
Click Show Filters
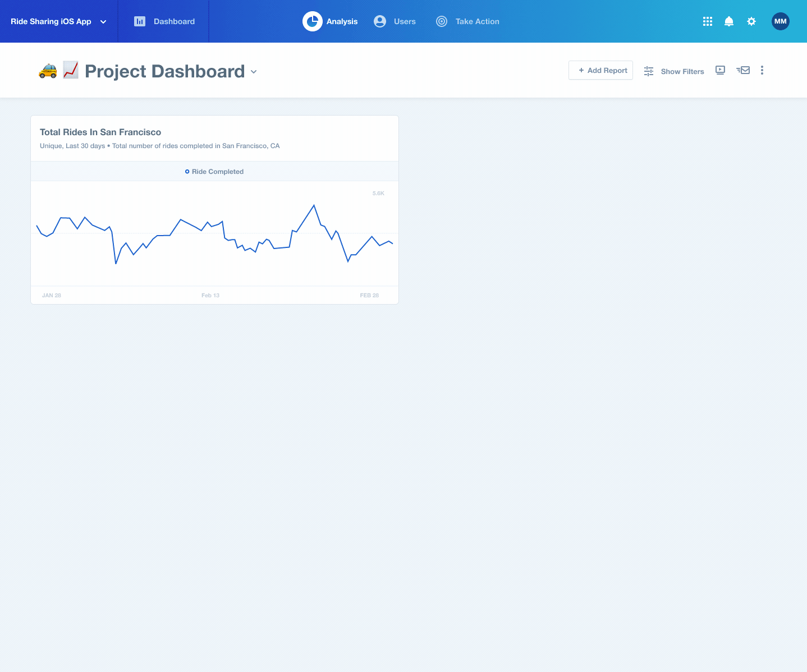coord(682,71)
